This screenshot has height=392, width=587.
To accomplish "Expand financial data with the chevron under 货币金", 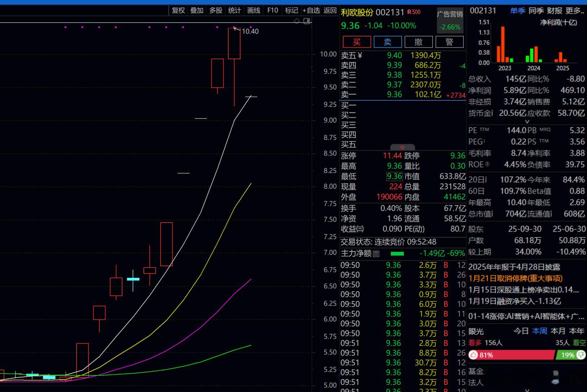I will click(x=527, y=122).
